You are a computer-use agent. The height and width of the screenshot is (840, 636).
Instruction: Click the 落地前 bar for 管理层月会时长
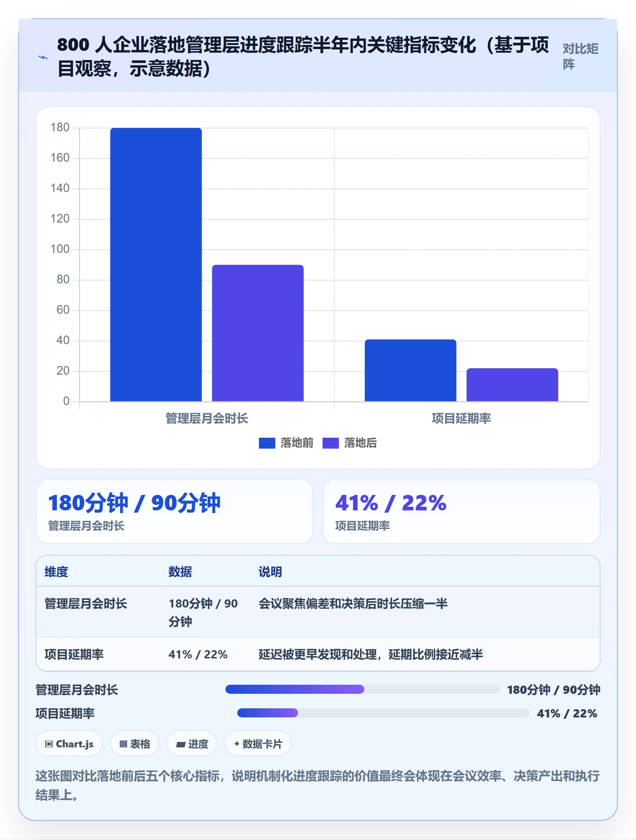tap(156, 265)
